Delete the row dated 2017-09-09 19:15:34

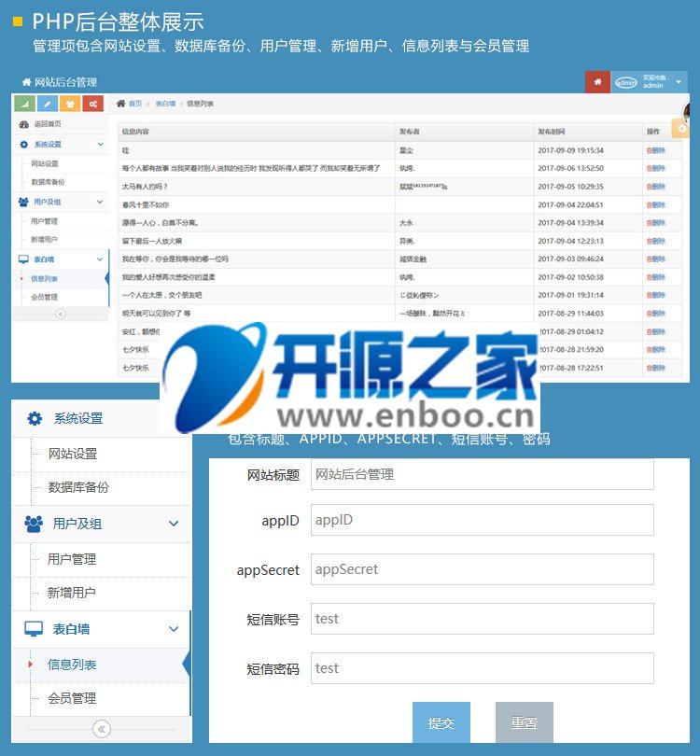click(656, 151)
